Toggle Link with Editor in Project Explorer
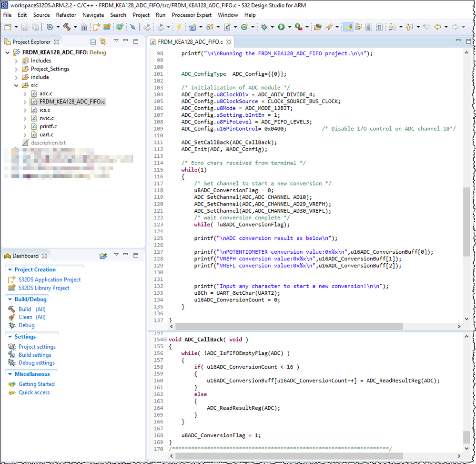Screen dimensions: 476x464 pyautogui.click(x=103, y=42)
